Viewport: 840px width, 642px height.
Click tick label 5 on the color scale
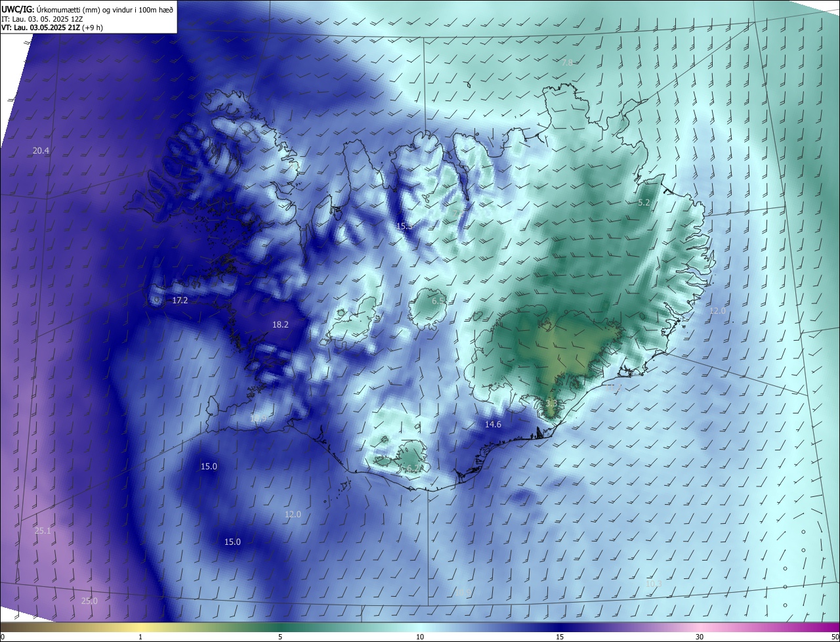[x=280, y=637]
